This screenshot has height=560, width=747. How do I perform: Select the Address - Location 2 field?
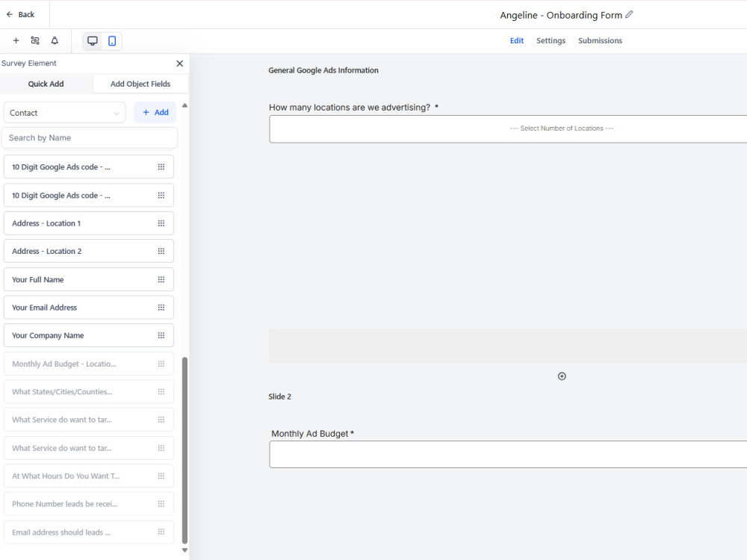click(x=89, y=251)
